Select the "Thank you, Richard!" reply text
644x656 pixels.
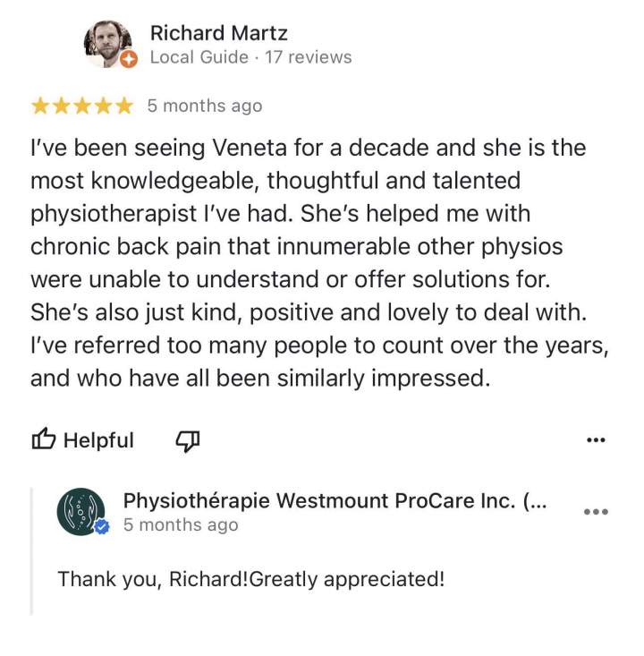coord(251,579)
